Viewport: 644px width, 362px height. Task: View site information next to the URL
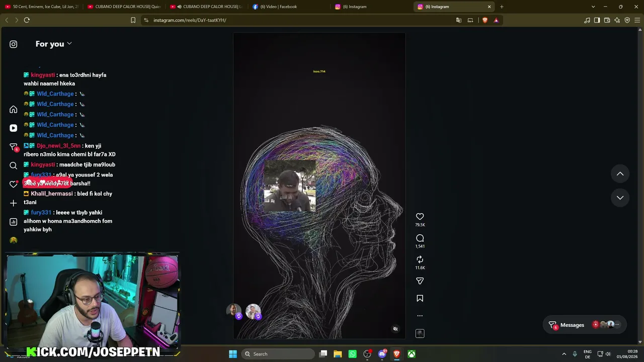point(146,20)
